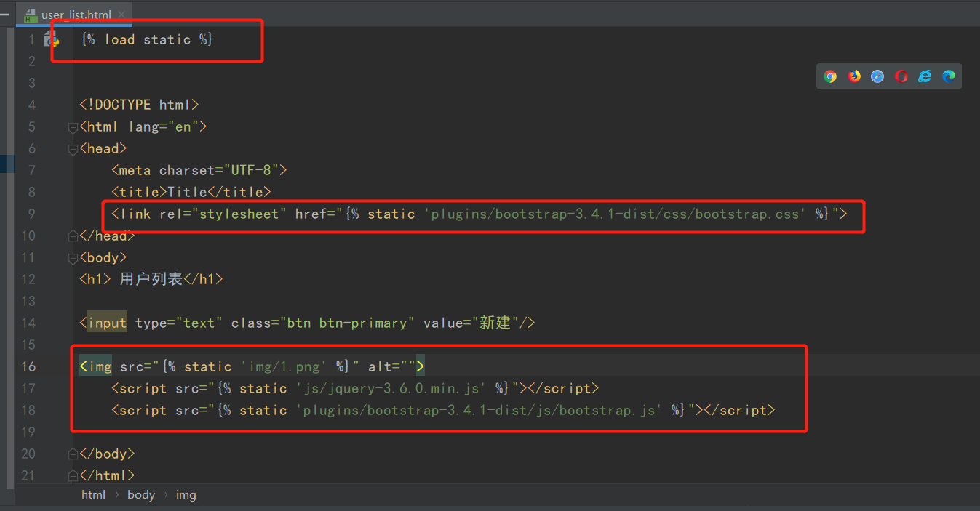This screenshot has height=511, width=980.
Task: Open preview in Firefox browser icon
Action: 854,76
